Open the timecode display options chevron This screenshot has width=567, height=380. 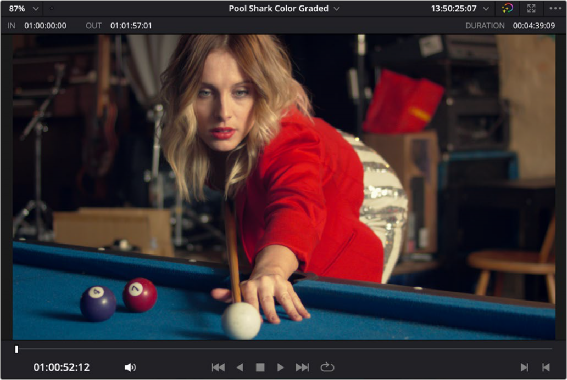[486, 9]
